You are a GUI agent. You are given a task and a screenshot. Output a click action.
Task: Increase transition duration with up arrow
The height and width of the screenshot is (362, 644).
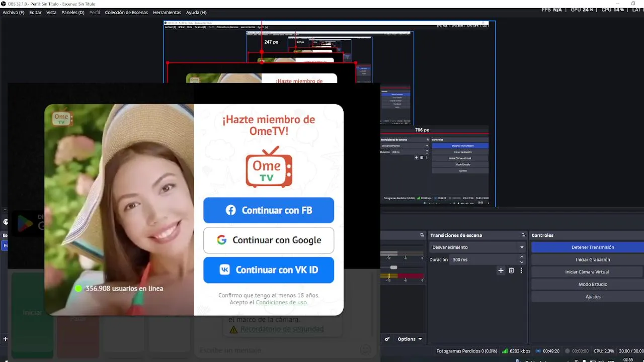point(522,257)
